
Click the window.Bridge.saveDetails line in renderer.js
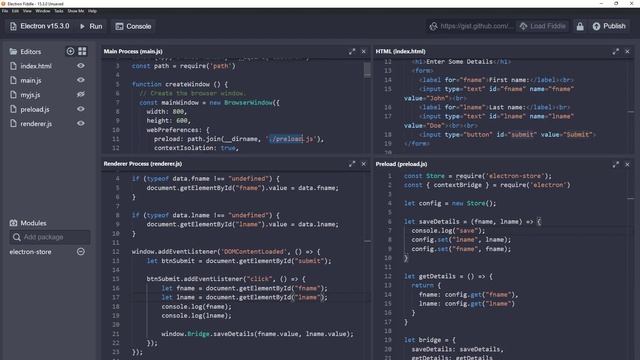(258, 334)
